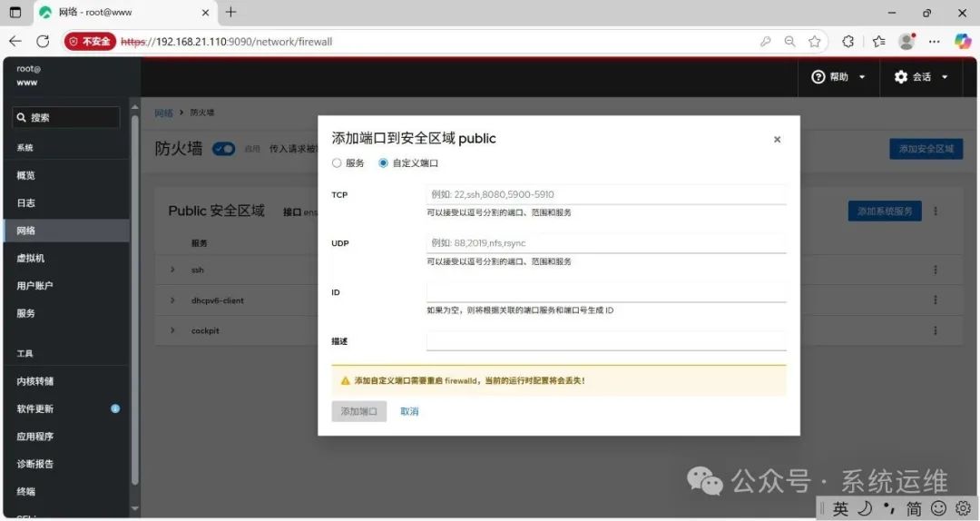Close the add ports dialog with X
Screen dimensions: 980x521
[777, 140]
